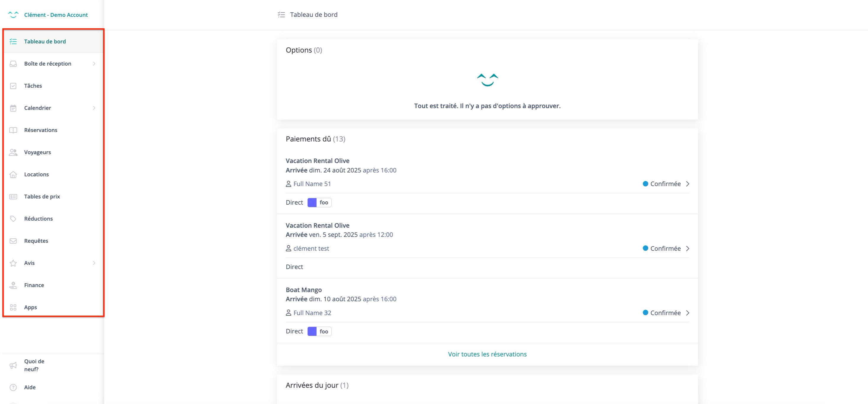Click Voir toutes les réservations link
The height and width of the screenshot is (404, 868).
(x=487, y=354)
